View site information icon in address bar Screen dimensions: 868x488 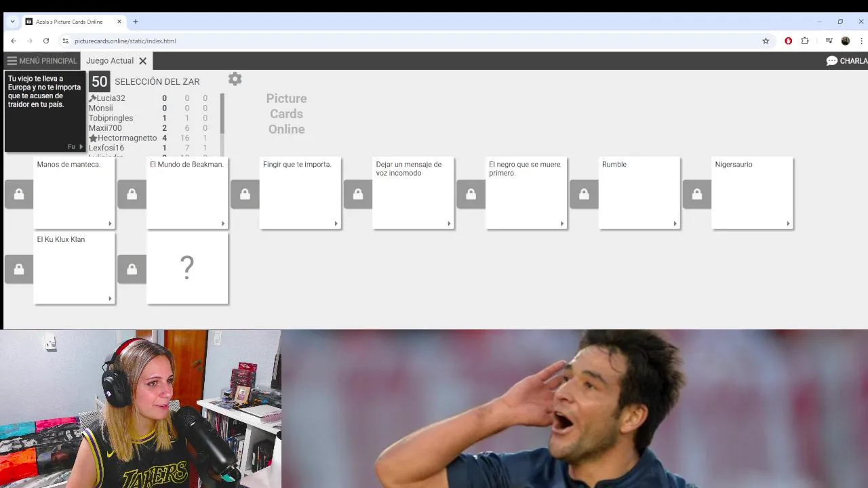click(65, 41)
